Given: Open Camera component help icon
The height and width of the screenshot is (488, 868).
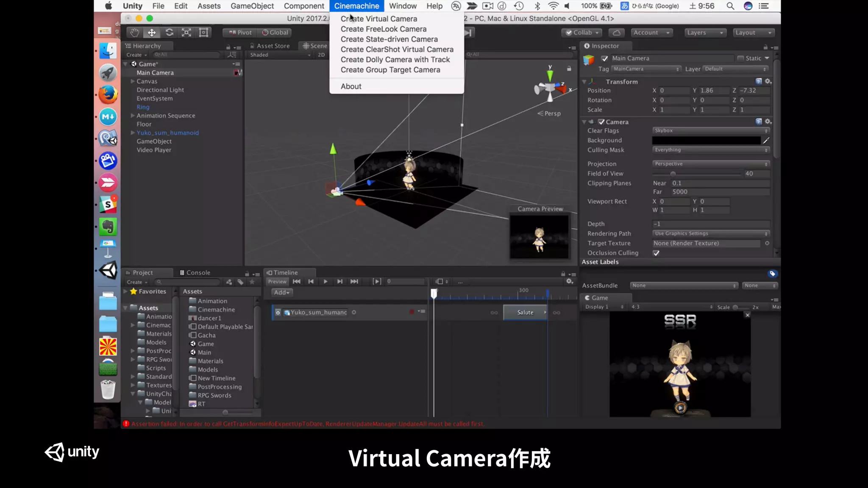Looking at the screenshot, I should (759, 122).
